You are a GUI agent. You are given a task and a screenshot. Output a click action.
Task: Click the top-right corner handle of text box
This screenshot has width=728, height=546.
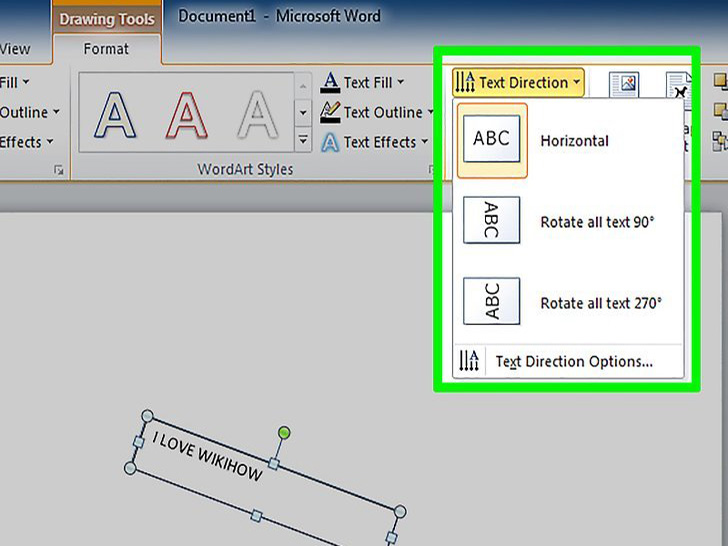click(400, 512)
